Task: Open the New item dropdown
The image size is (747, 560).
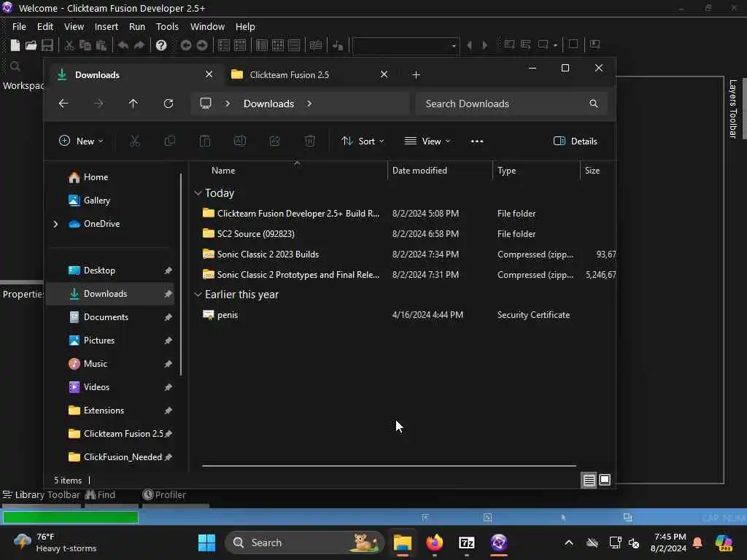Action: click(x=81, y=141)
